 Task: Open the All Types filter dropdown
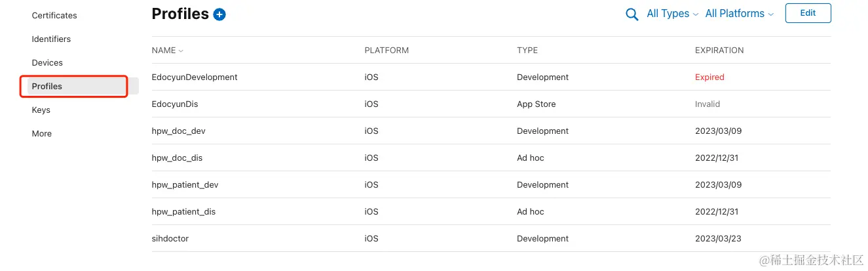pyautogui.click(x=672, y=14)
